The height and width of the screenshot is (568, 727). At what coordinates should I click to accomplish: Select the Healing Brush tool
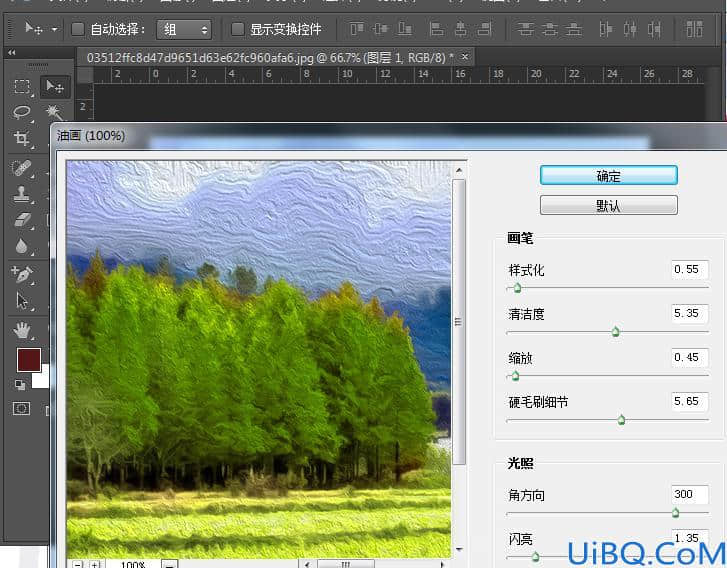point(22,168)
